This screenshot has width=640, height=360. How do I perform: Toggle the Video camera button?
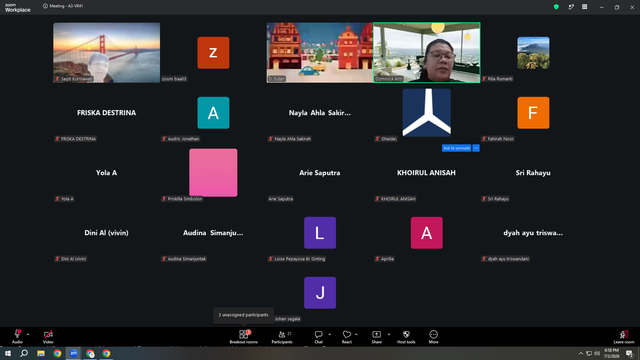coord(48,336)
